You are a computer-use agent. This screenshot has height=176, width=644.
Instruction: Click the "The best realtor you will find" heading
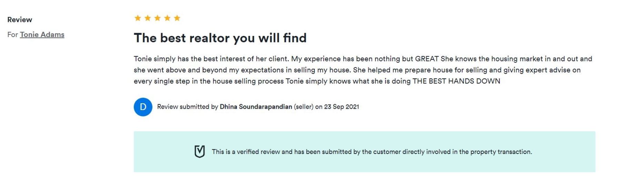pos(220,38)
